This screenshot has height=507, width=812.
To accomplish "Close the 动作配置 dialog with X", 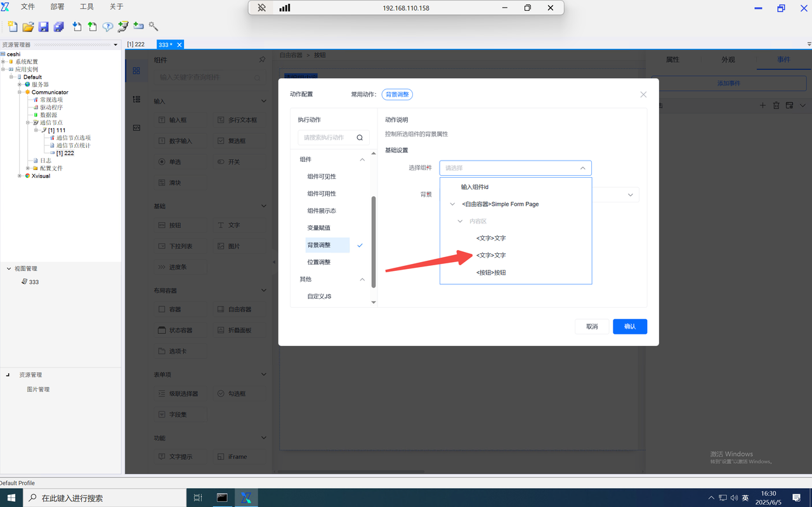I will tap(643, 95).
